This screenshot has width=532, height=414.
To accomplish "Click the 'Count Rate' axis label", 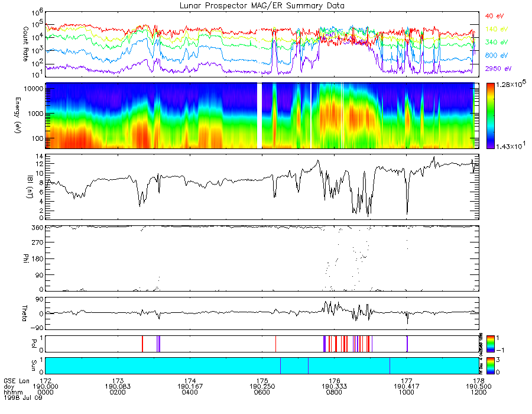I will coord(25,44).
